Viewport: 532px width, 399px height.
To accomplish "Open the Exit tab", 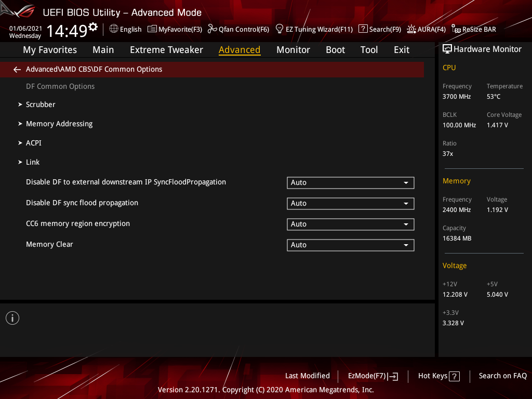I will click(x=402, y=50).
